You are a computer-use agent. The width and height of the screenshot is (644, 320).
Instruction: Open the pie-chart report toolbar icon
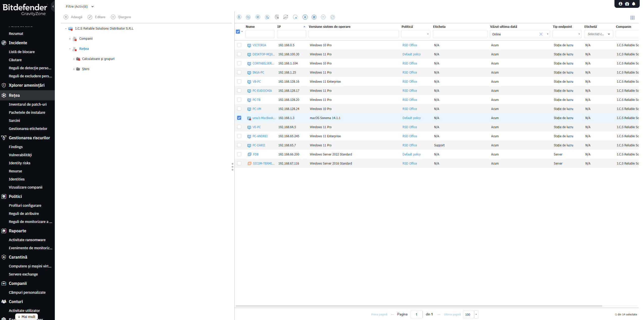258,17
